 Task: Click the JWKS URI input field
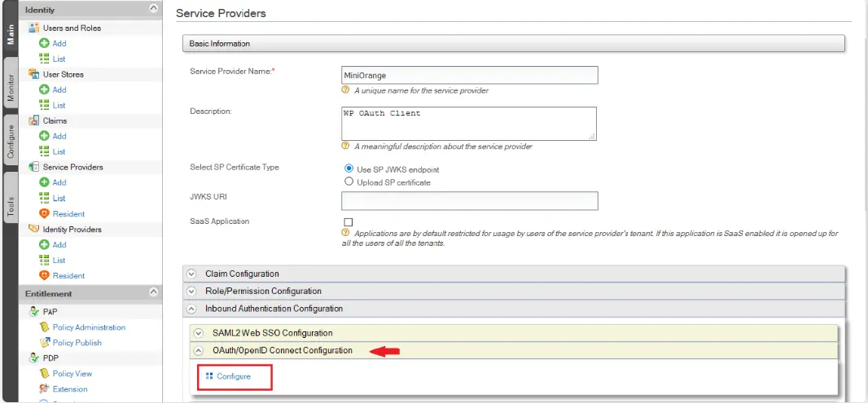click(470, 201)
